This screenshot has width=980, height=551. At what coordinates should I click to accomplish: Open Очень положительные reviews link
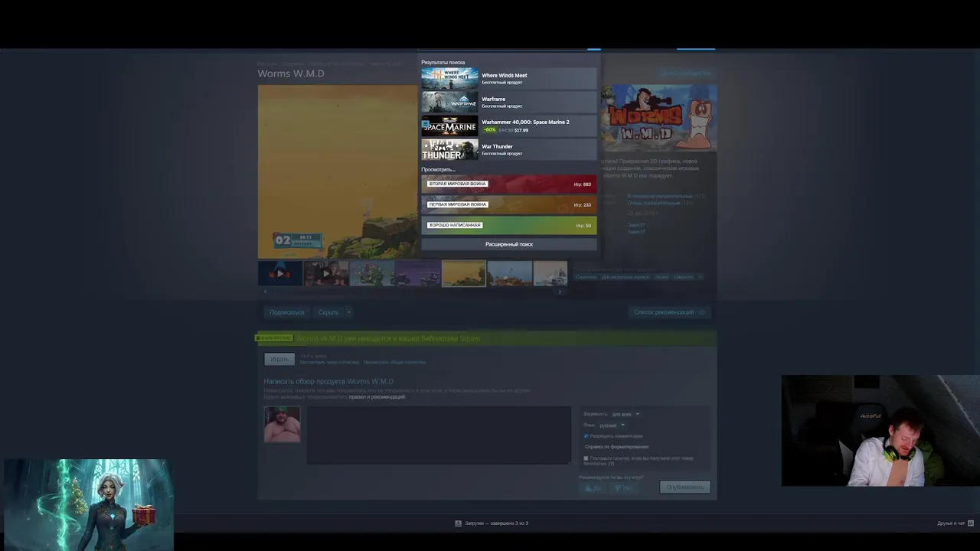point(653,203)
